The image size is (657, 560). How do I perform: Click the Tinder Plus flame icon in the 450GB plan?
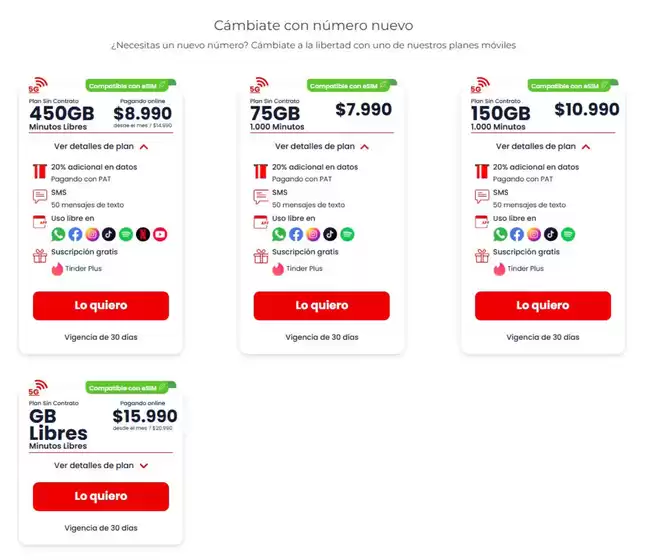[x=57, y=268]
